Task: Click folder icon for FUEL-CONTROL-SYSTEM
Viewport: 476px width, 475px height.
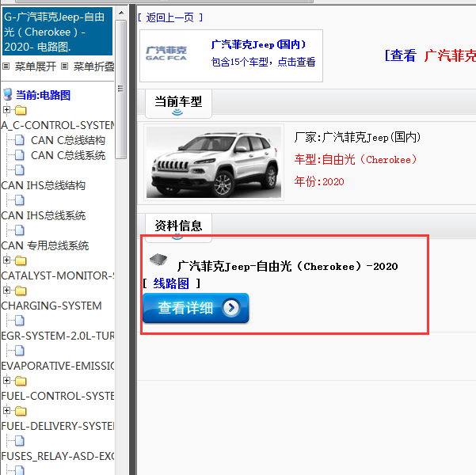Action: (x=21, y=381)
